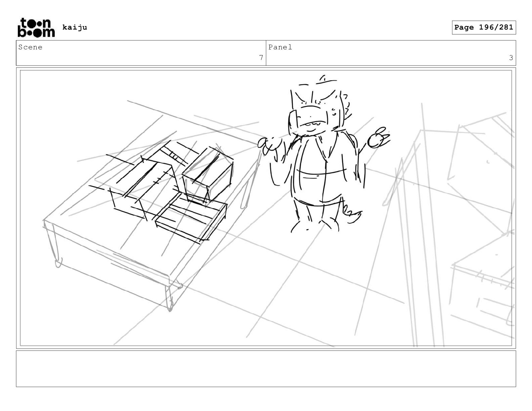Click the panel number 3
This screenshot has width=532, height=411.
(511, 58)
